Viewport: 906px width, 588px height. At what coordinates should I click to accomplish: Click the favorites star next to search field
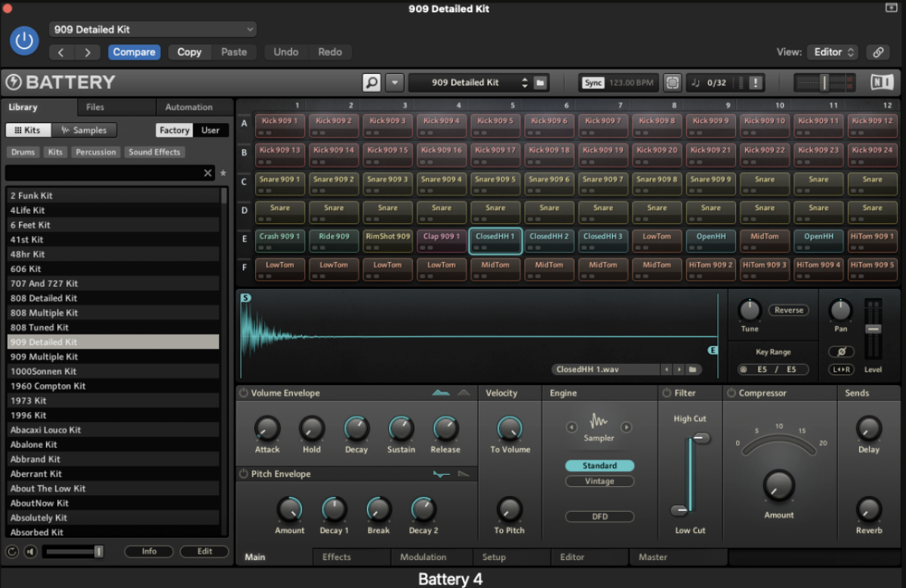pos(223,173)
